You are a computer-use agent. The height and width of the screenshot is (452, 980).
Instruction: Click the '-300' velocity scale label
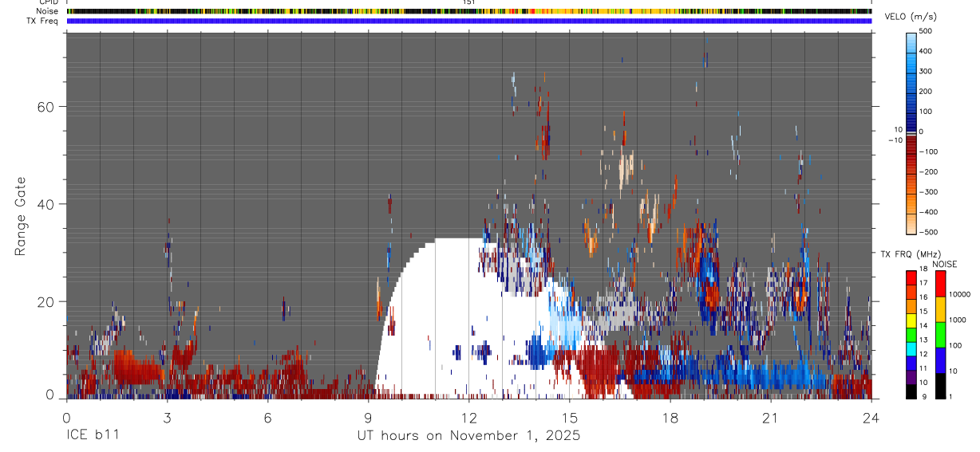pos(929,191)
